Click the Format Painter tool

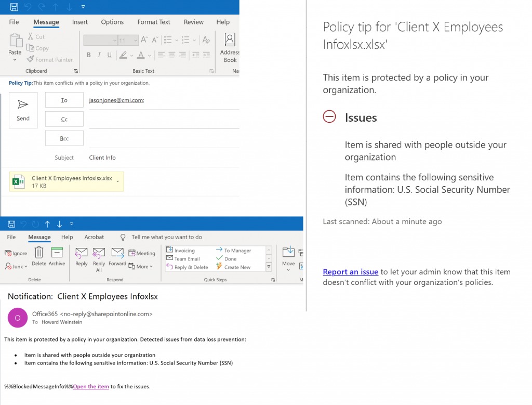[x=50, y=60]
